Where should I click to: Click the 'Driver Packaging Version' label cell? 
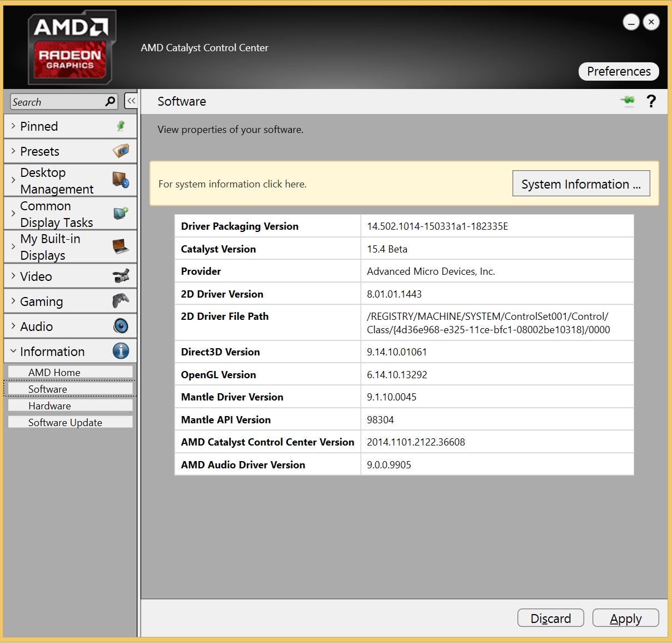[x=267, y=226]
